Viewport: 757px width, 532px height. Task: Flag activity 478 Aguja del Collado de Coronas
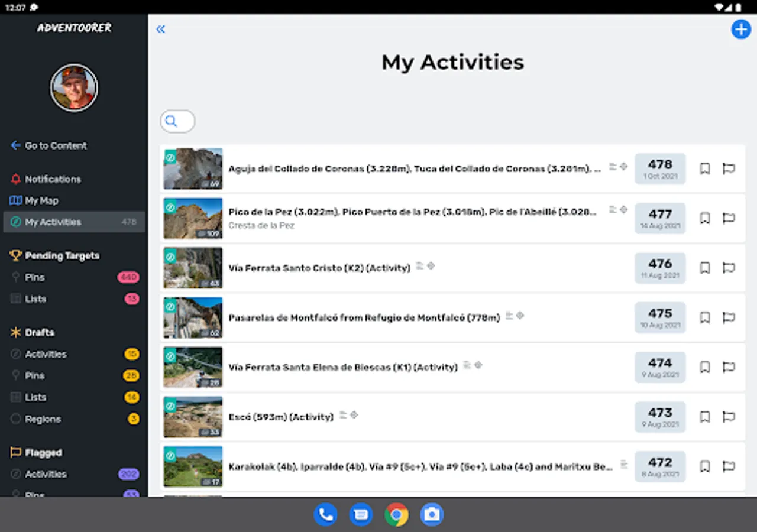coord(729,168)
